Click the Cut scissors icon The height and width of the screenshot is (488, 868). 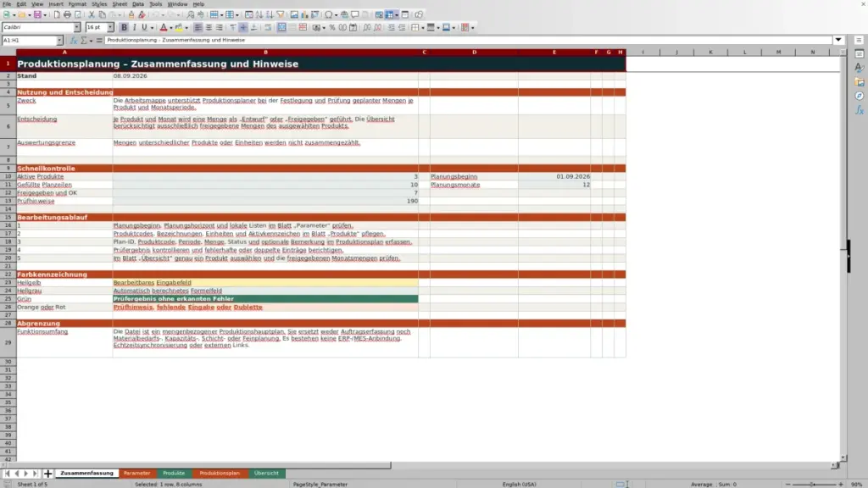[92, 14]
